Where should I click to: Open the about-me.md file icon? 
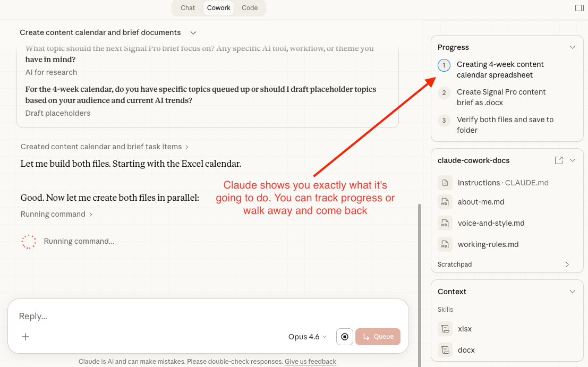coord(445,202)
